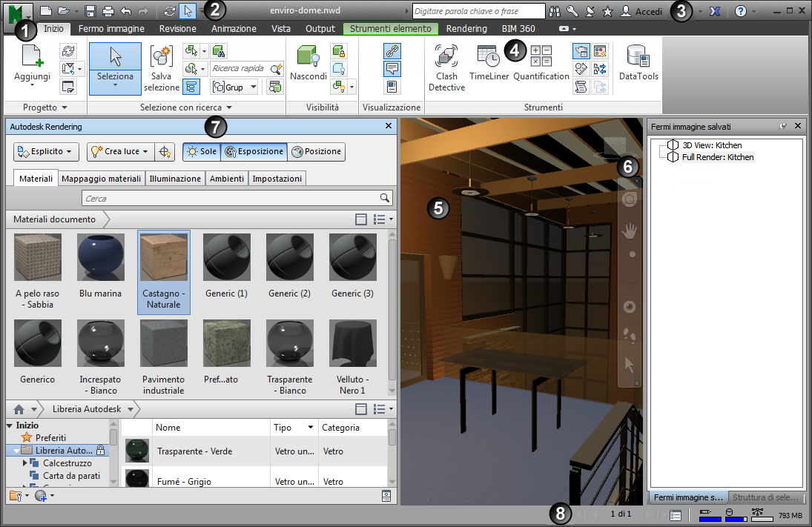This screenshot has height=527, width=812.
Task: Select the Pan hand tool in navigation bar
Action: pos(629,231)
